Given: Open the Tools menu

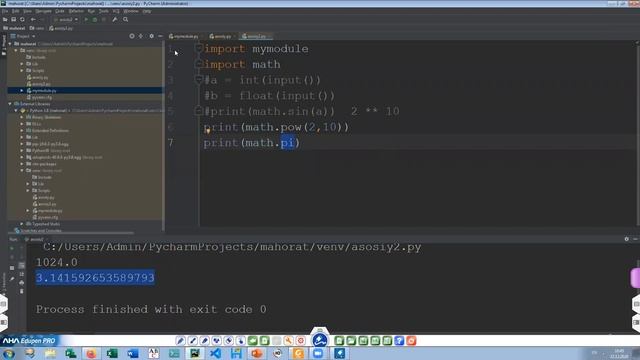Looking at the screenshot, I should pos(104,11).
